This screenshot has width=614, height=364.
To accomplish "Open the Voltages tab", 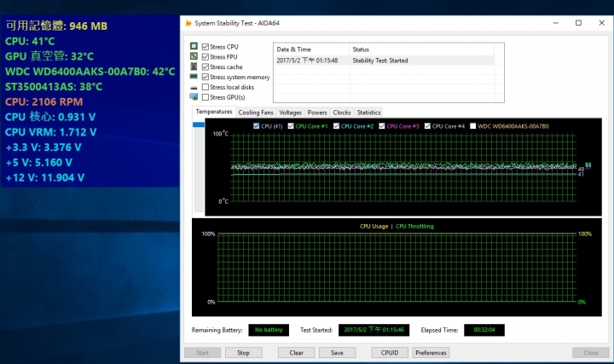I will pos(290,113).
